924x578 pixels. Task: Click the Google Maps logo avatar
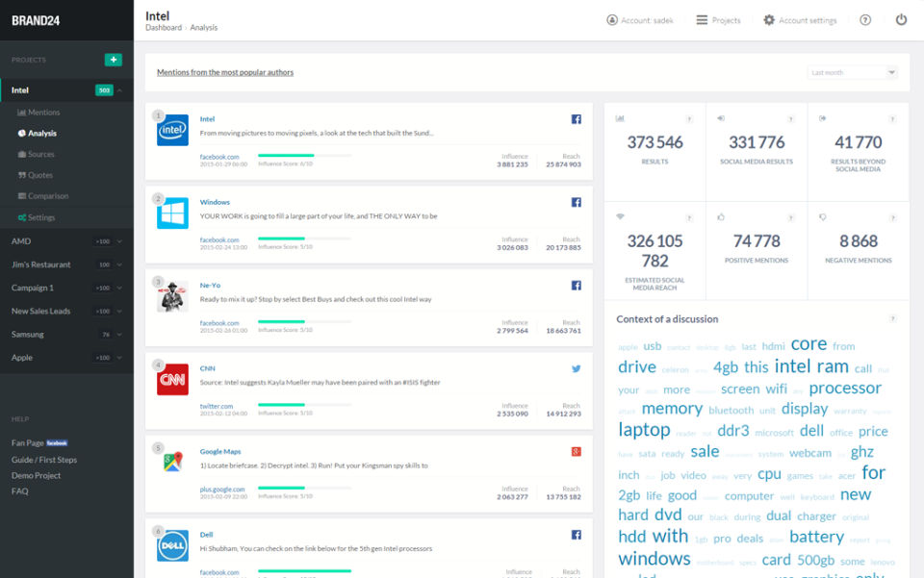[172, 462]
